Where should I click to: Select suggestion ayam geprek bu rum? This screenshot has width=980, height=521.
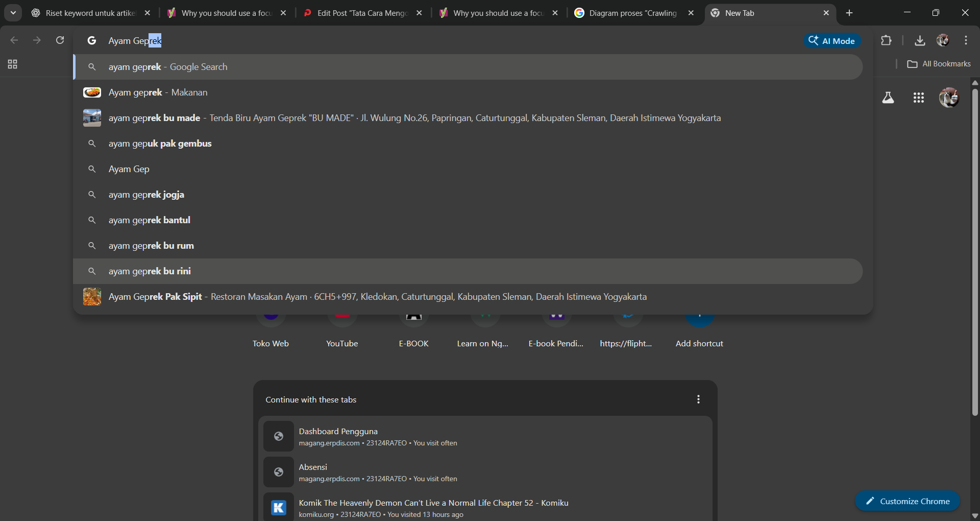[468, 246]
